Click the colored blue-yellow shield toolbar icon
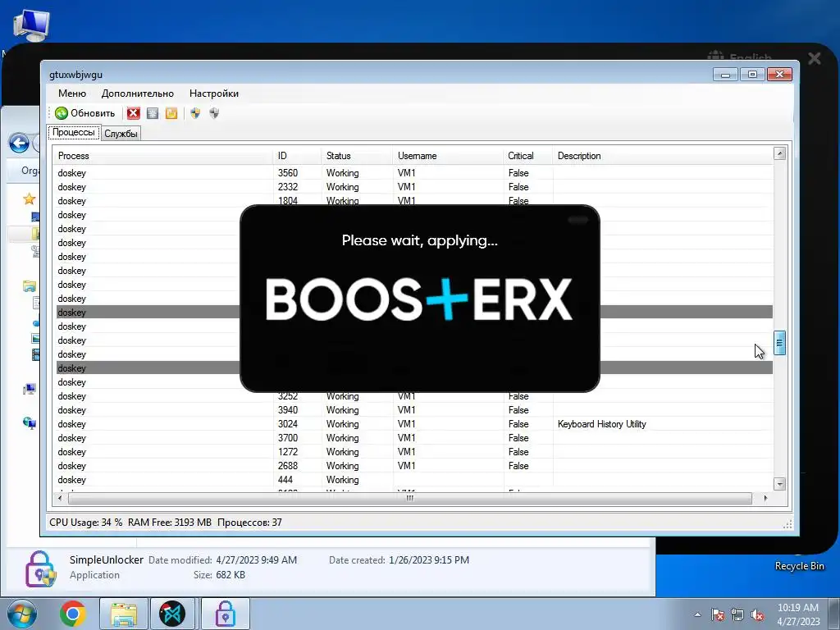The width and height of the screenshot is (840, 630). coord(195,113)
